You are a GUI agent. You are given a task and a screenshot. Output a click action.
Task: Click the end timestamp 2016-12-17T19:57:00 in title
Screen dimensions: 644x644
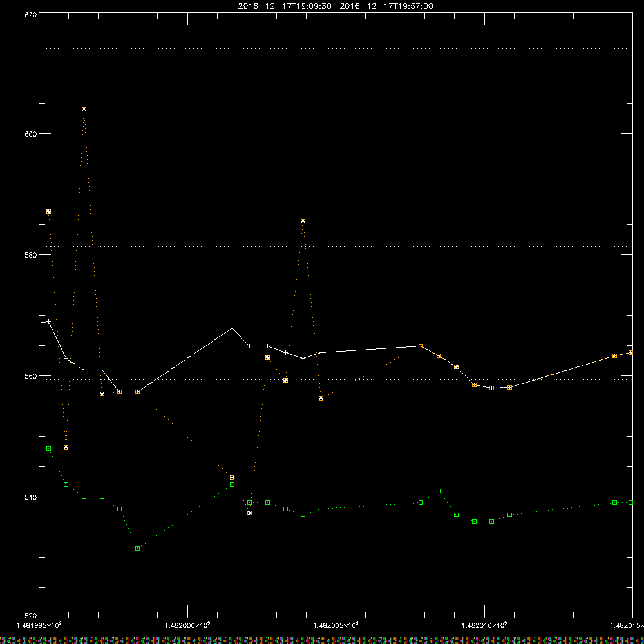pyautogui.click(x=386, y=6)
